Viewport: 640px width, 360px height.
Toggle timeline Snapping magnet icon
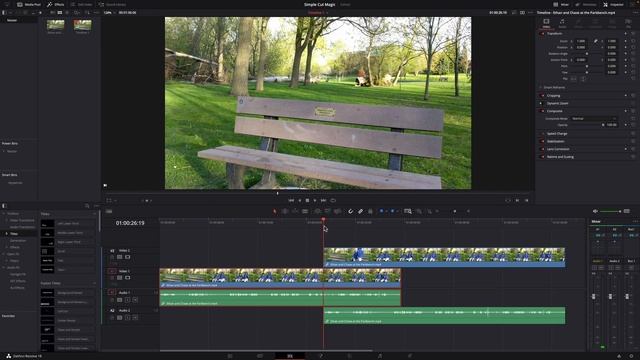click(350, 211)
